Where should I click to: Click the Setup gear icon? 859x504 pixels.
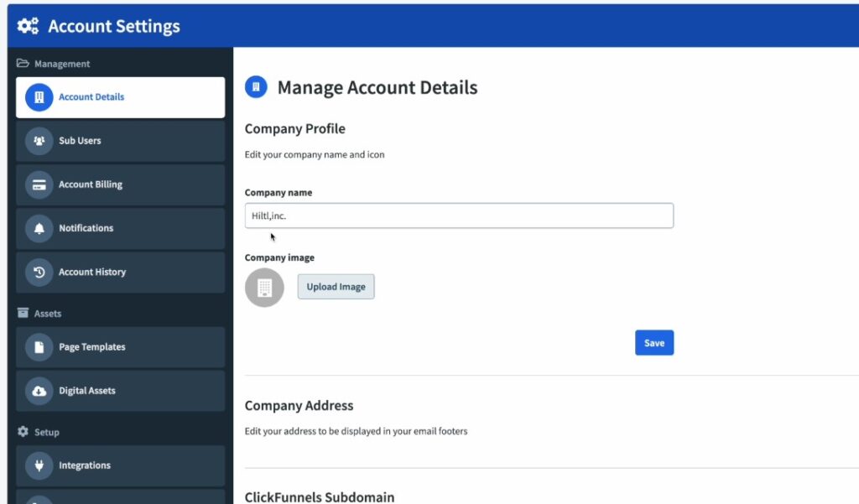(x=23, y=432)
